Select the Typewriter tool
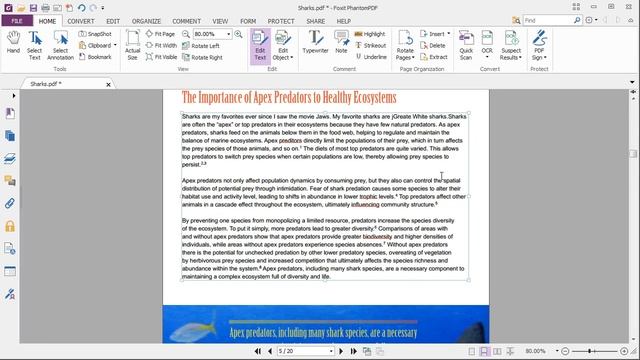The height and width of the screenshot is (360, 640). point(315,42)
